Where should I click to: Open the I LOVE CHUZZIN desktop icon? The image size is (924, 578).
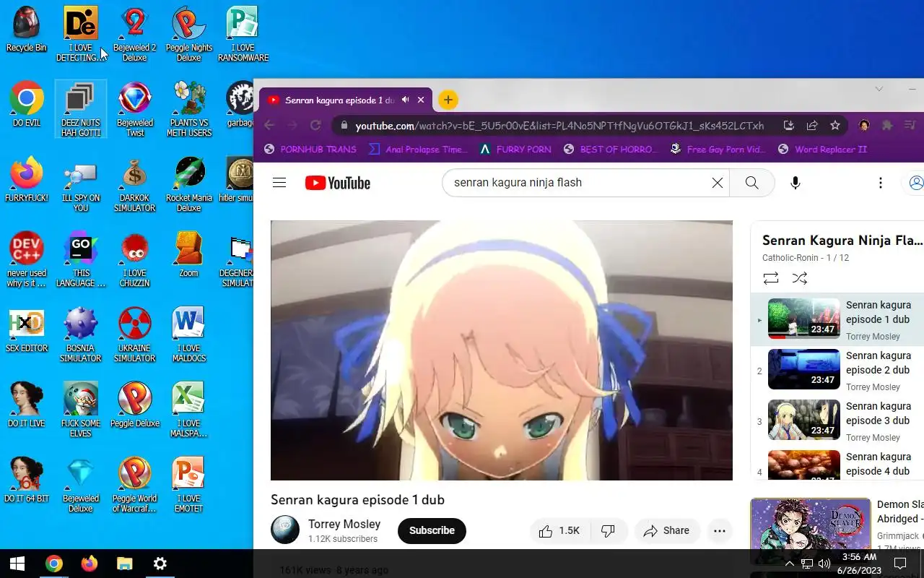coord(135,259)
